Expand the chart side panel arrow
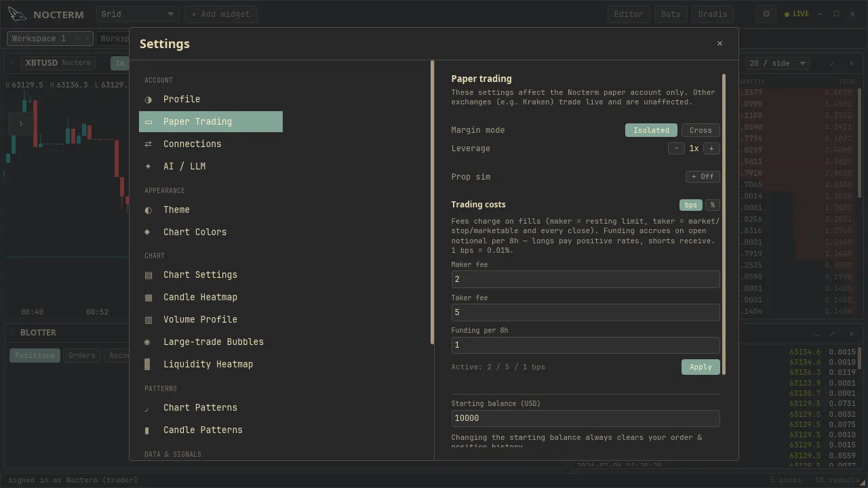 click(x=20, y=123)
